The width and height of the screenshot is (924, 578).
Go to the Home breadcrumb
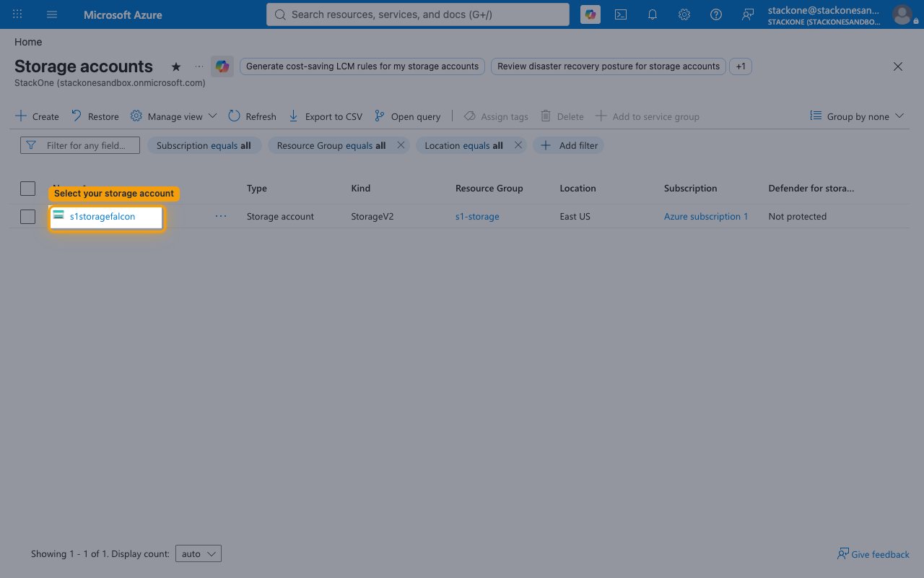click(x=28, y=42)
